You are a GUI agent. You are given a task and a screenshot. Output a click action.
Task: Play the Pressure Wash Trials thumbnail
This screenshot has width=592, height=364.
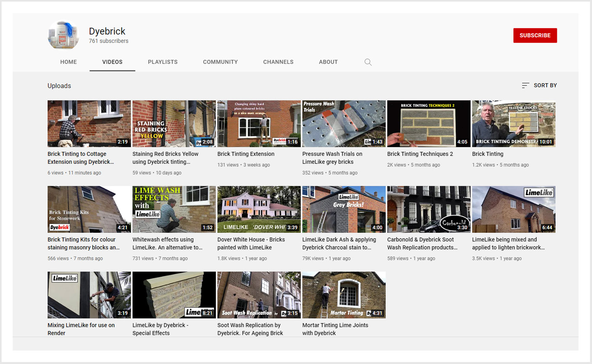[x=344, y=123]
